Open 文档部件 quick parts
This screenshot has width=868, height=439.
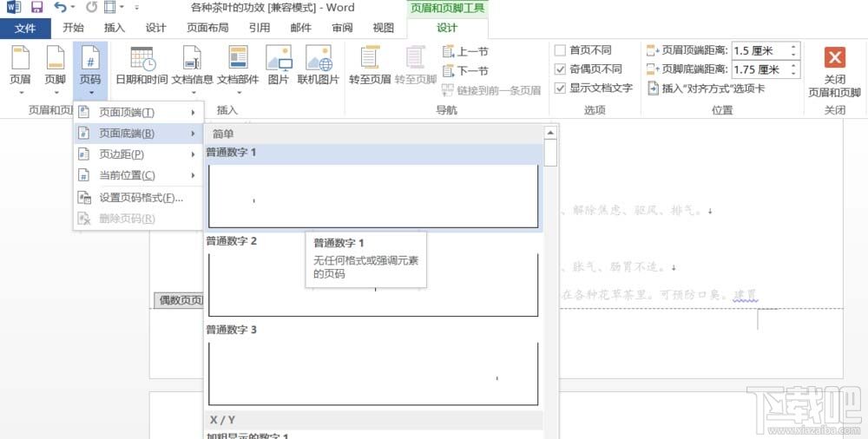(x=238, y=70)
